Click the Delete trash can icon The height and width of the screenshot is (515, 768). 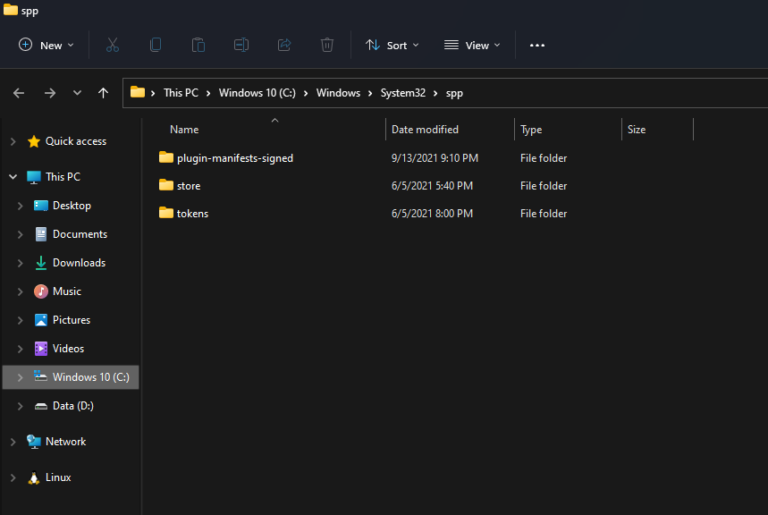tap(327, 45)
